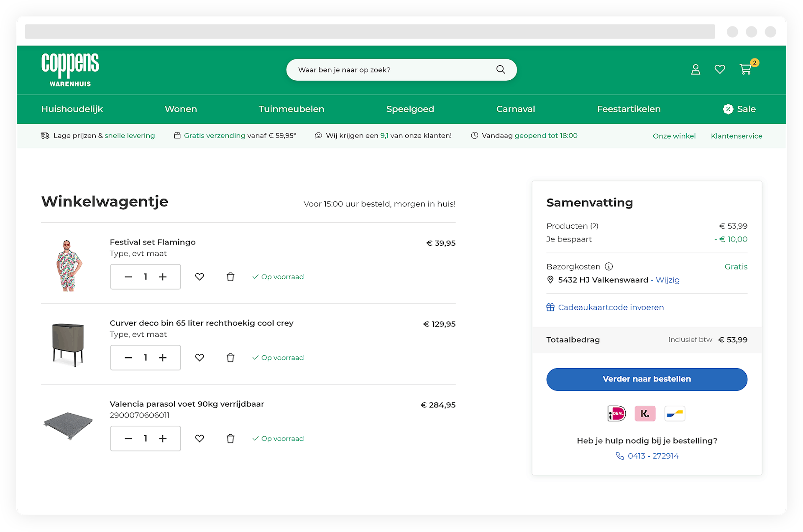Open the shopping cart icon in header
Viewport: 803px width, 532px height.
tap(746, 69)
